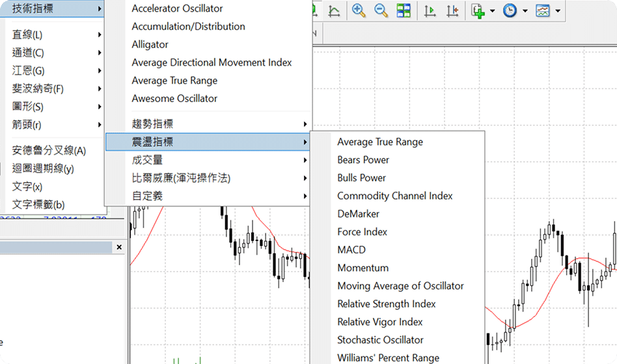Screen dimensions: 617x364
Task: Open the 斐波納奇(F) menu entry
Action: [x=38, y=88]
